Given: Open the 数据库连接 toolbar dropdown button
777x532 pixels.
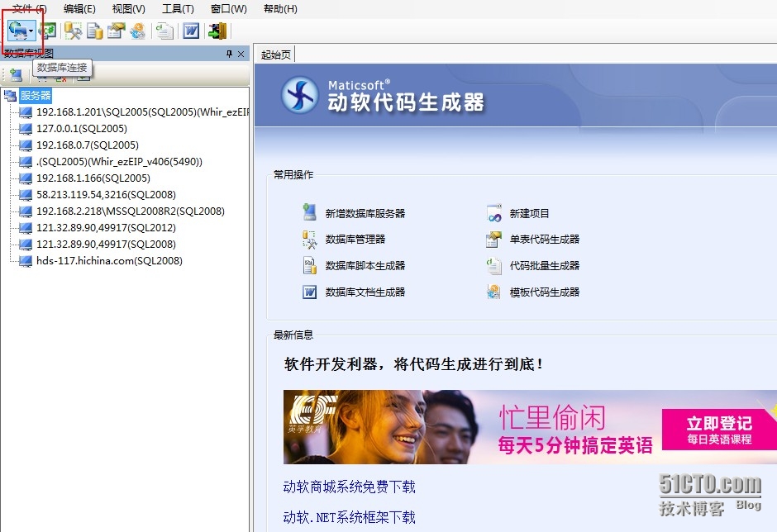Looking at the screenshot, I should [x=21, y=31].
